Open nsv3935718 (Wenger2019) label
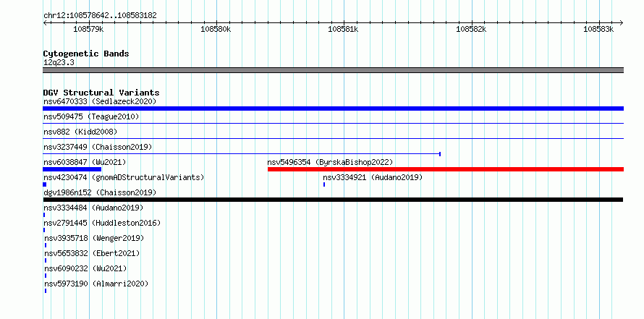 click(94, 238)
